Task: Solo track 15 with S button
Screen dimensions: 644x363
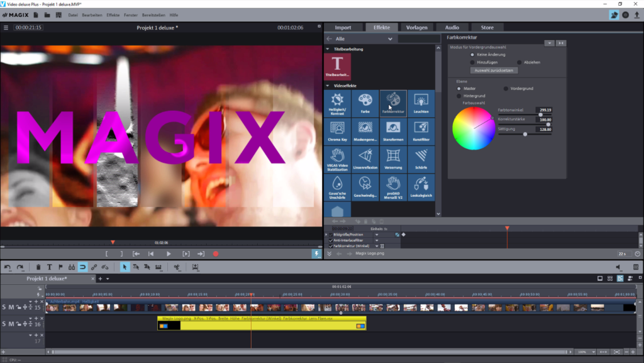Action: click(4, 307)
